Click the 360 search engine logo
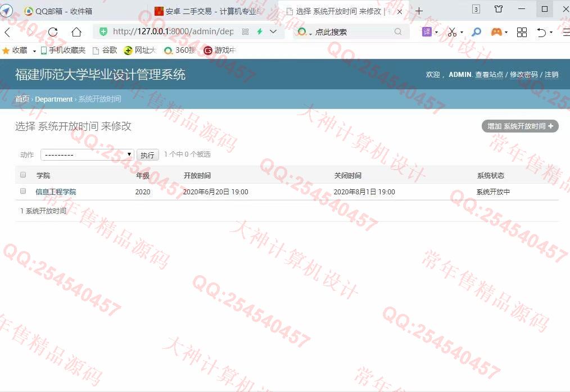Viewport: 570px width, 392px height. (301, 32)
